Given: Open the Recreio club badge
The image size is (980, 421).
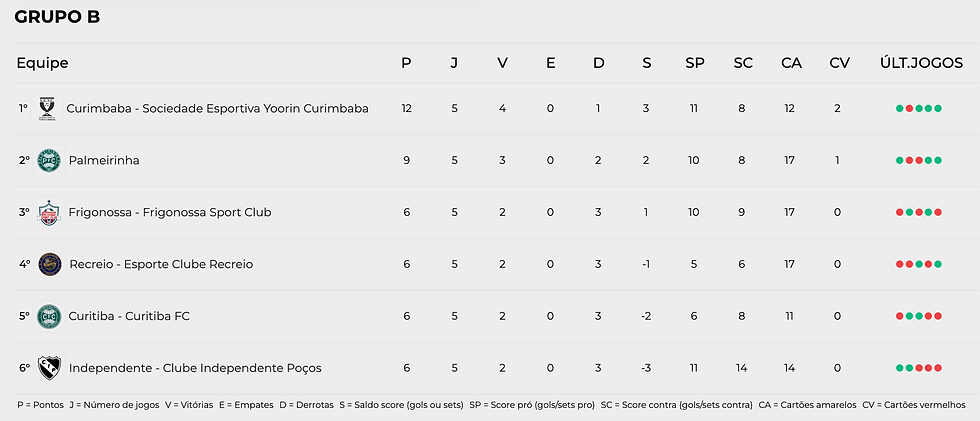Looking at the screenshot, I should point(49,264).
